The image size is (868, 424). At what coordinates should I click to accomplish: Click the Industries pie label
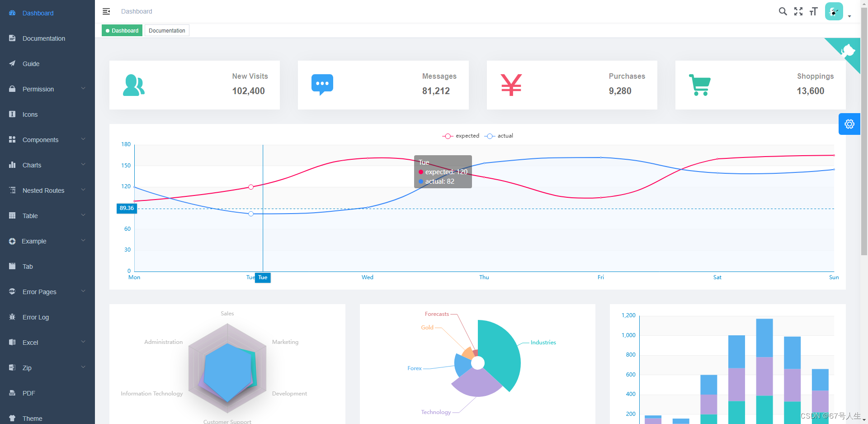pos(543,343)
